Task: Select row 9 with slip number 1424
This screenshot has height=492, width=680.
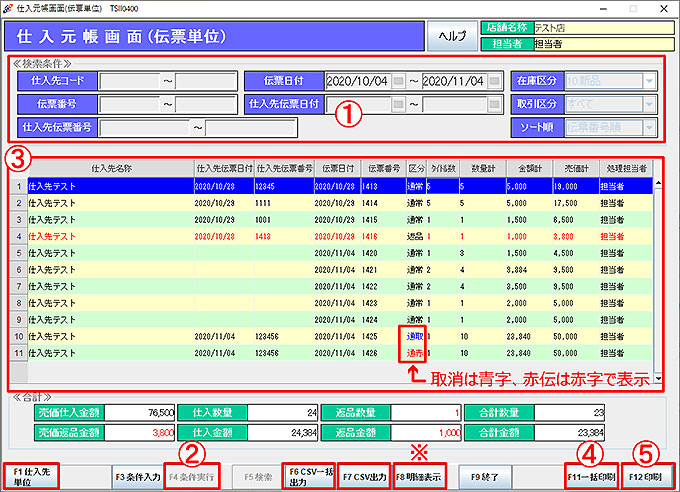Action: pyautogui.click(x=340, y=320)
